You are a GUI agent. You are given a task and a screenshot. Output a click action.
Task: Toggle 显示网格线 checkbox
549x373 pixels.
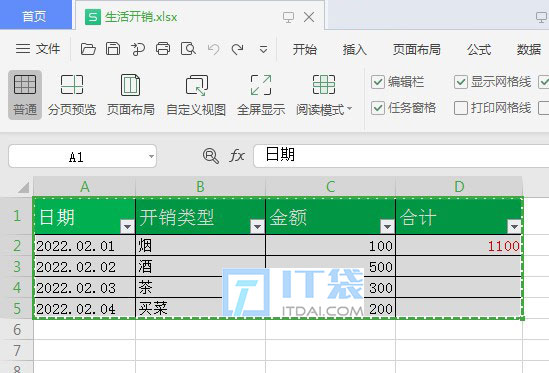coord(461,82)
